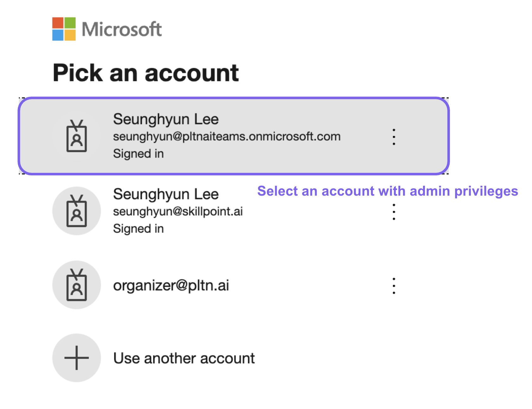
Task: Open options menu for pltnaiteams.onmicrosoft.com account
Action: [x=394, y=137]
